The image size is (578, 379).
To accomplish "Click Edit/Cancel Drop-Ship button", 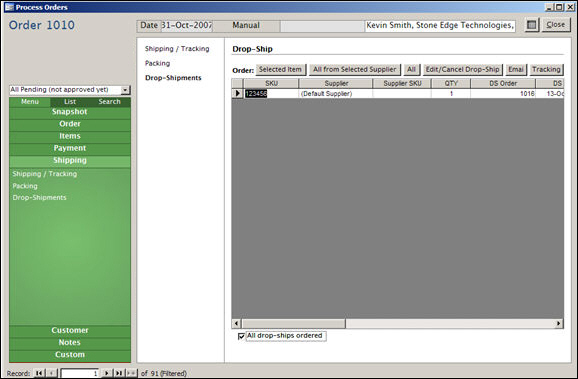I will (x=462, y=69).
